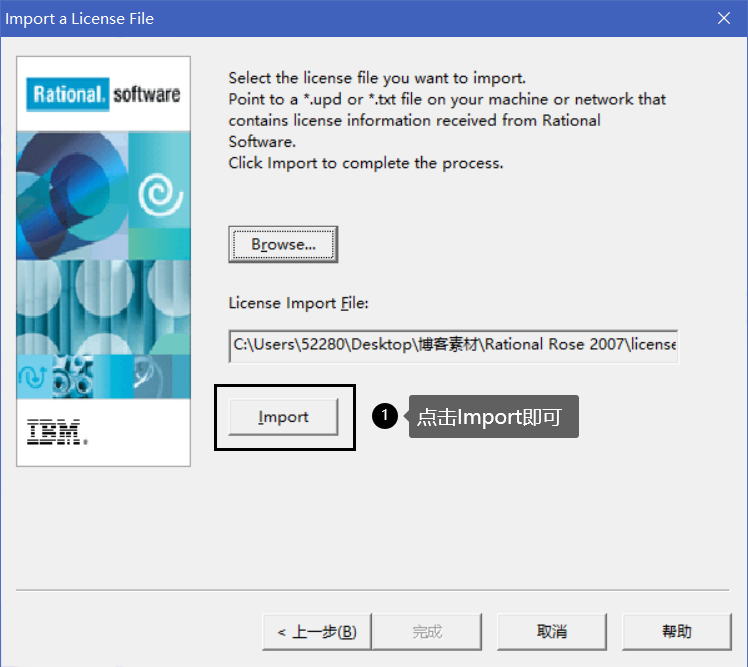Close the Import a License File dialog
The image size is (748, 667).
pyautogui.click(x=724, y=18)
